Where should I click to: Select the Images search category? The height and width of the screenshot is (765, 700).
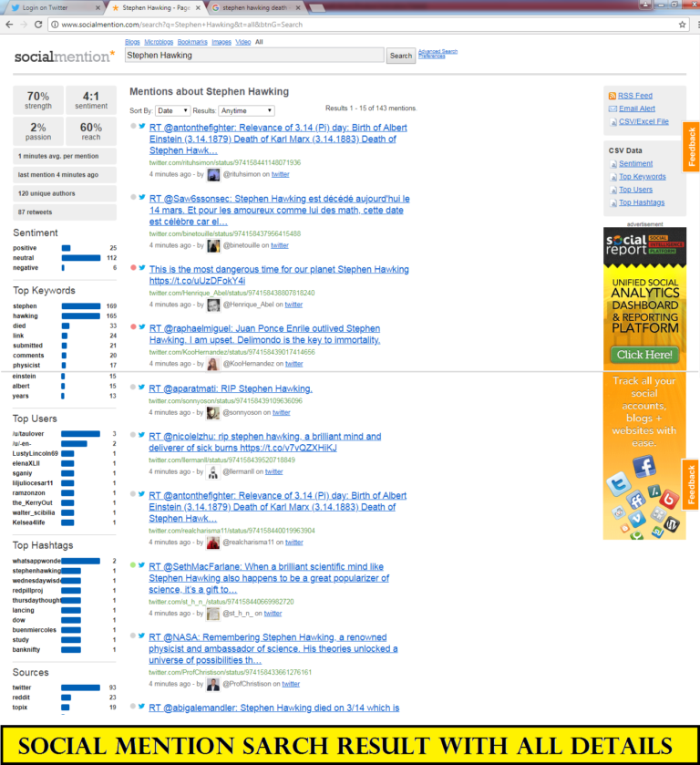221,42
